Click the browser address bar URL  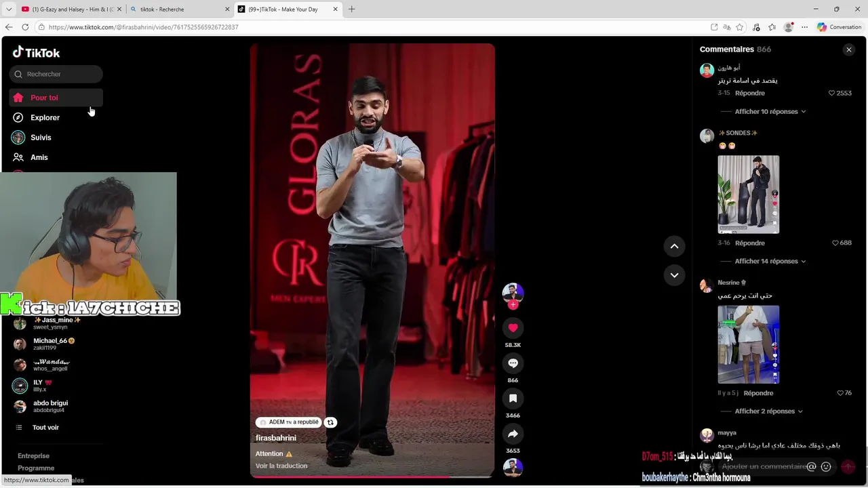pyautogui.click(x=144, y=27)
